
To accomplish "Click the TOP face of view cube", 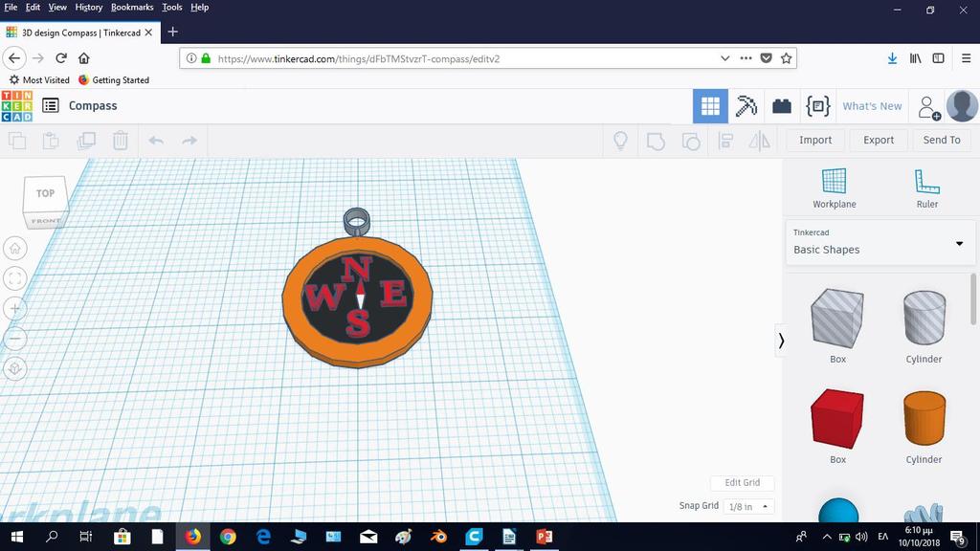I will (45, 193).
